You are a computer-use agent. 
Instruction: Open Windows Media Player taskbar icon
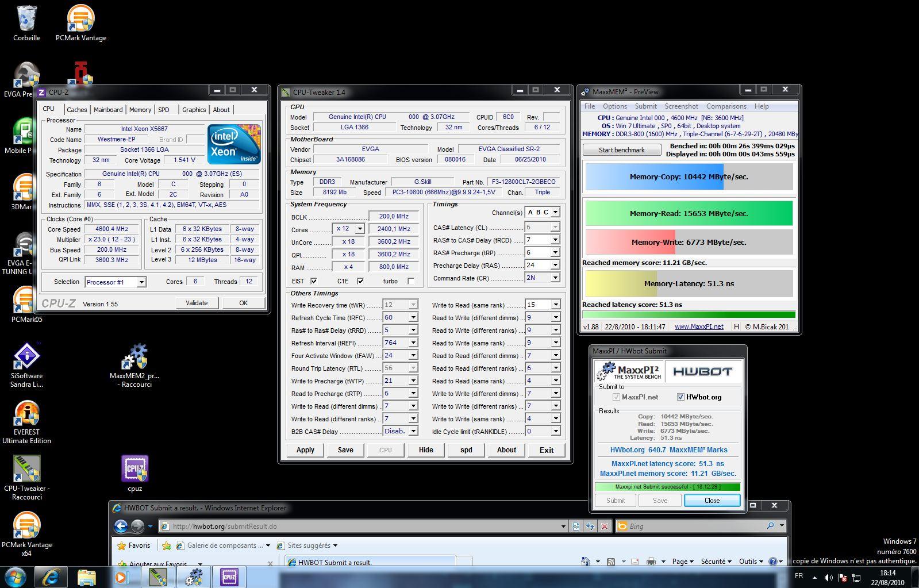click(121, 577)
